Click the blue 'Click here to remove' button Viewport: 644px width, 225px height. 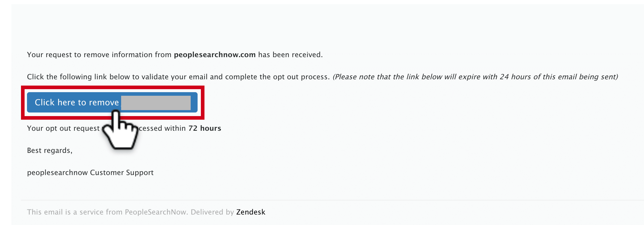point(112,102)
